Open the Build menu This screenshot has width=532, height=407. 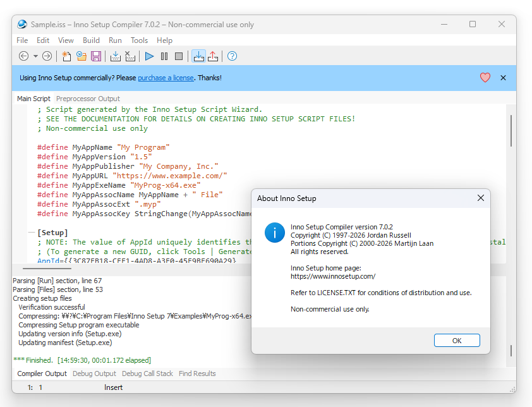click(x=91, y=40)
